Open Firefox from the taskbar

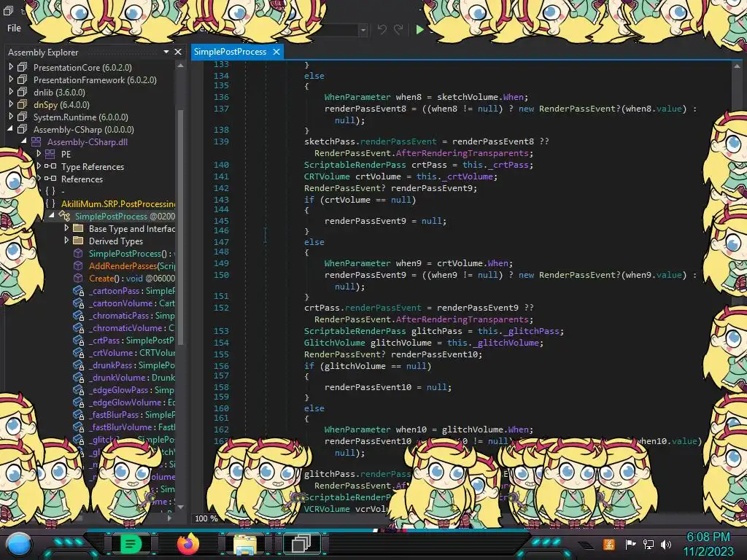coord(188,544)
